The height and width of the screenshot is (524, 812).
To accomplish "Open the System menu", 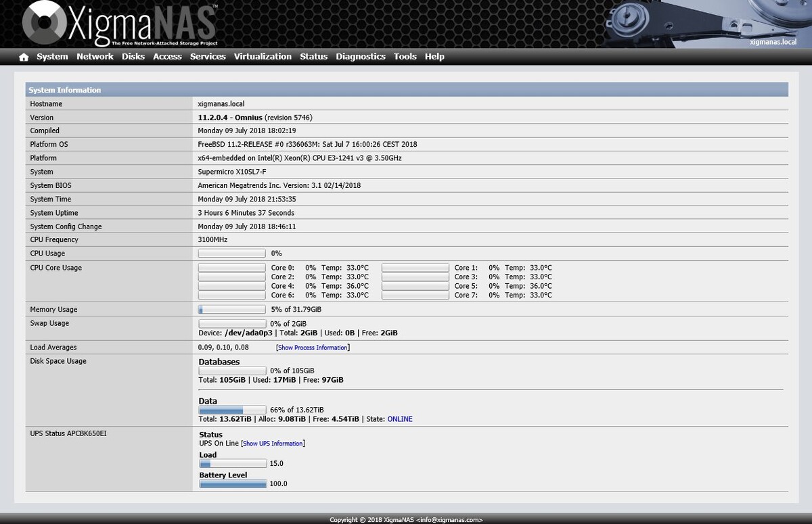I will pyautogui.click(x=52, y=57).
